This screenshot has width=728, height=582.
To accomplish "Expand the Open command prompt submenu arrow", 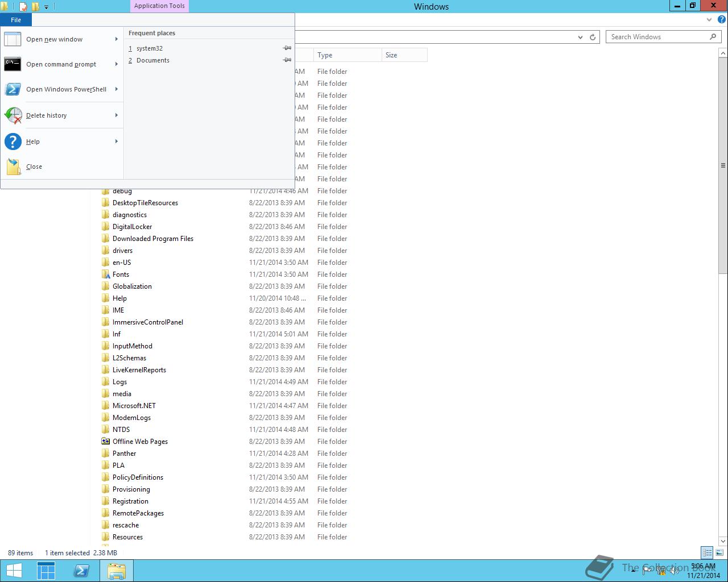I will point(117,64).
